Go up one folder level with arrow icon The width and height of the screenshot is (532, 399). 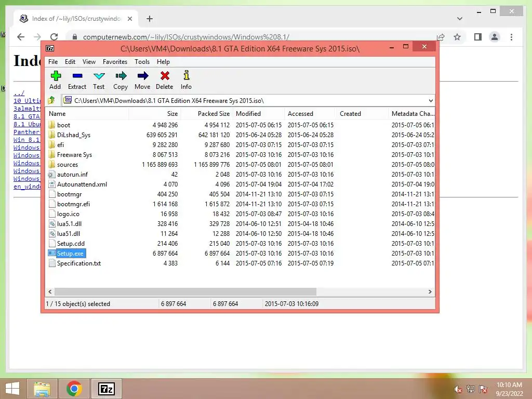click(x=51, y=100)
